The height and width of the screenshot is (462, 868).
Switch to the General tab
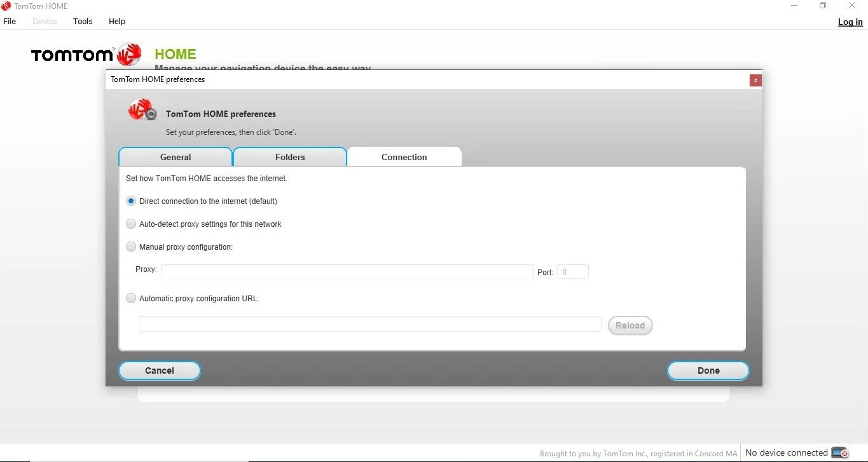point(176,157)
